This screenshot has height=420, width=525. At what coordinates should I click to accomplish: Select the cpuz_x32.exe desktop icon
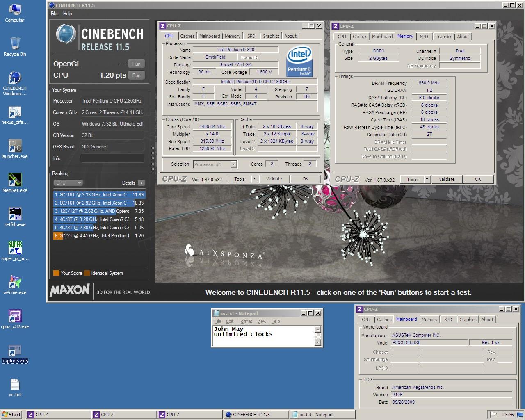(x=15, y=320)
